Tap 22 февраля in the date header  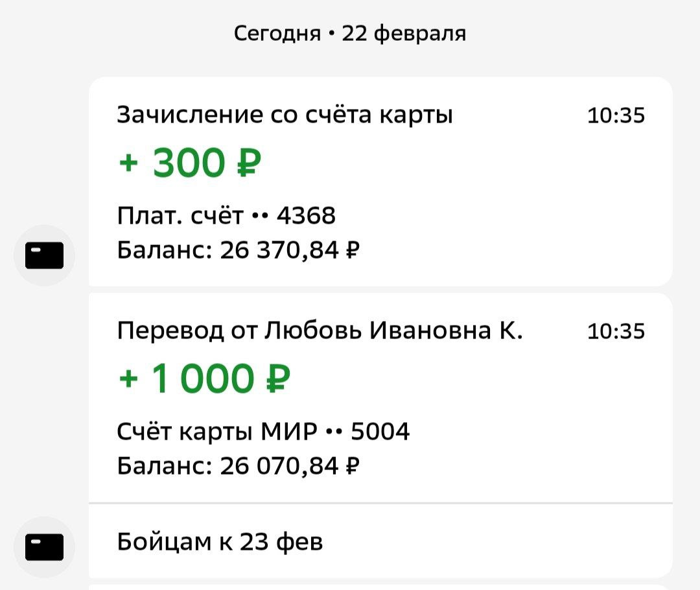pos(404,33)
